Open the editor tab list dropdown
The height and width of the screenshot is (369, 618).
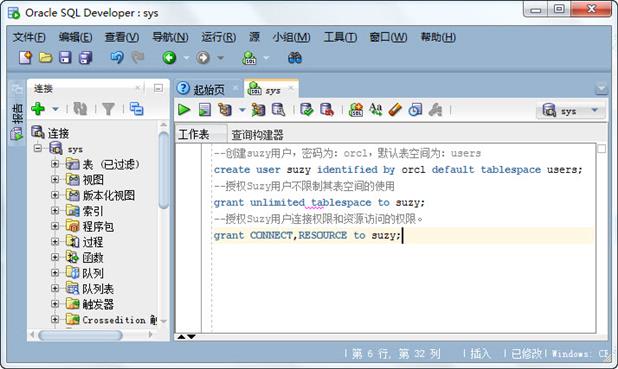pyautogui.click(x=601, y=89)
